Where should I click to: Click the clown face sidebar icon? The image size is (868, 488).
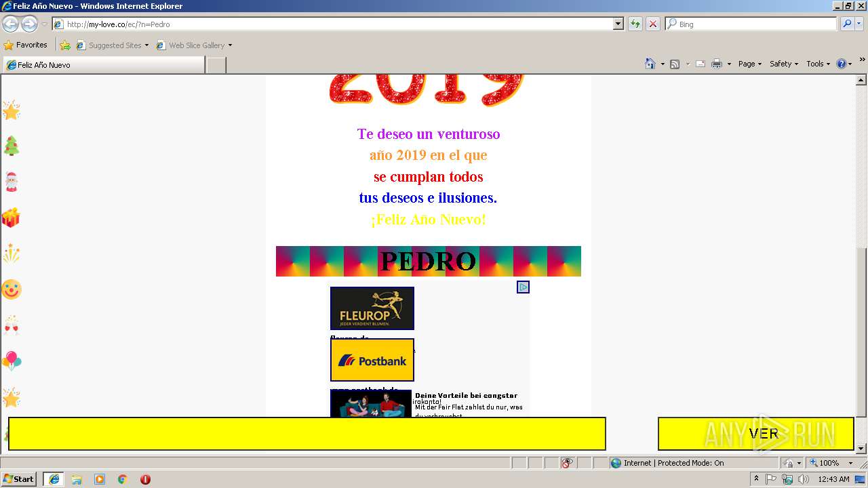pyautogui.click(x=12, y=289)
